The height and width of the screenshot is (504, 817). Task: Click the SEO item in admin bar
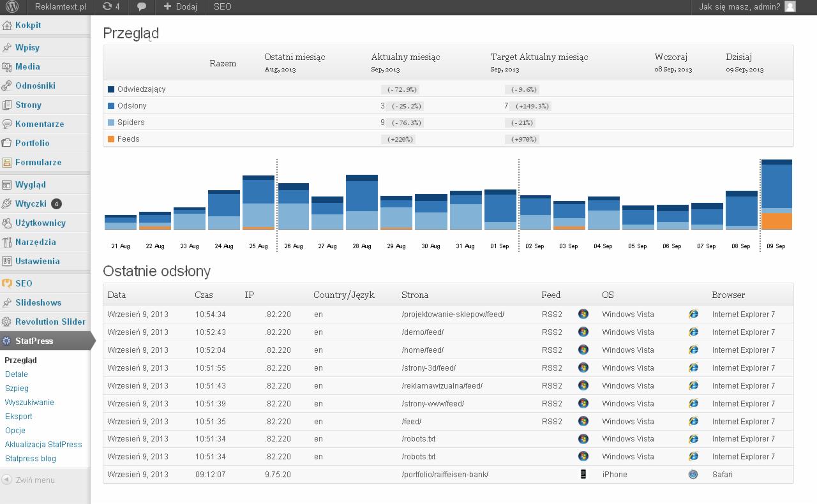[223, 7]
